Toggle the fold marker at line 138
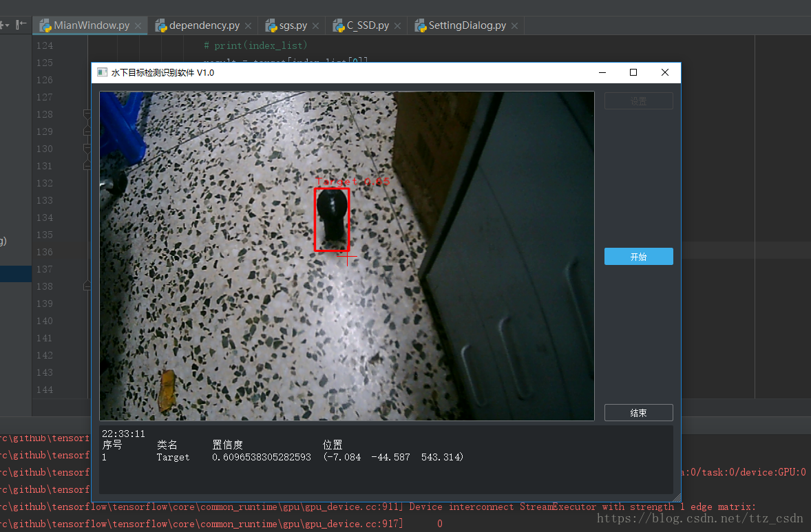This screenshot has height=532, width=811. pos(87,286)
